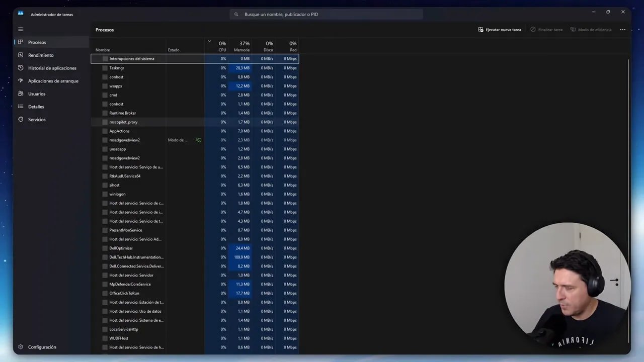Click the 109,9 MB memory cell
Image resolution: width=644 pixels, height=362 pixels.
pos(240,257)
